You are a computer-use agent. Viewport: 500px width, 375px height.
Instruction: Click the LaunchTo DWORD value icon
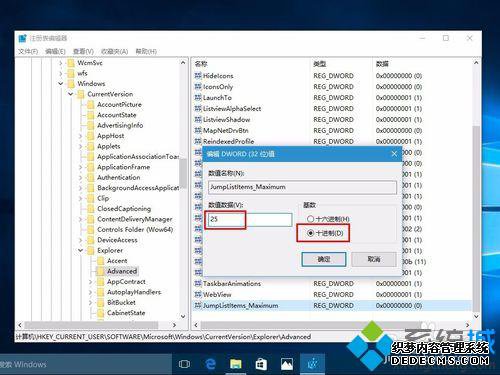pos(198,98)
